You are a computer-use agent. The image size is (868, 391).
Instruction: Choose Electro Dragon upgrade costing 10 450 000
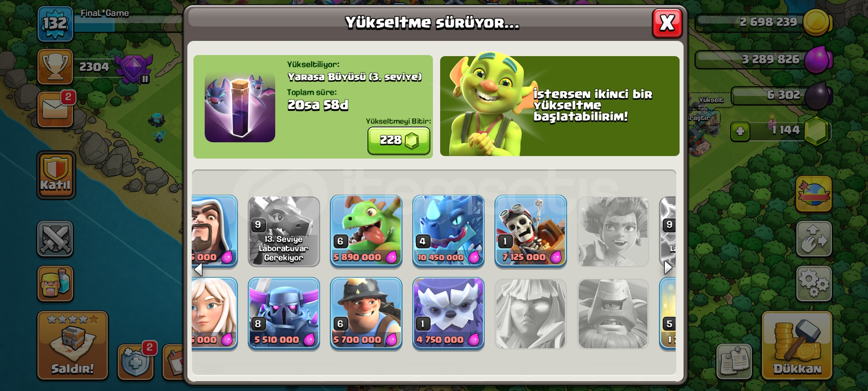pyautogui.click(x=448, y=231)
